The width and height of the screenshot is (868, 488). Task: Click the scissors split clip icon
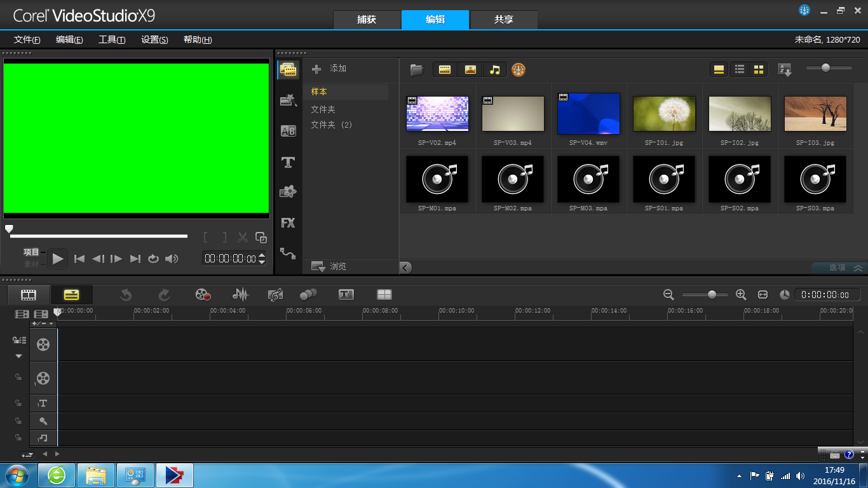click(x=242, y=238)
